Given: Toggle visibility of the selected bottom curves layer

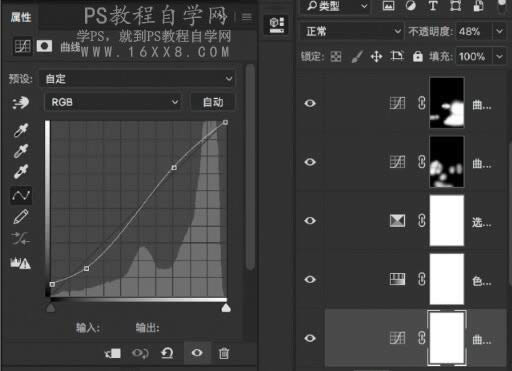Looking at the screenshot, I should [x=310, y=338].
